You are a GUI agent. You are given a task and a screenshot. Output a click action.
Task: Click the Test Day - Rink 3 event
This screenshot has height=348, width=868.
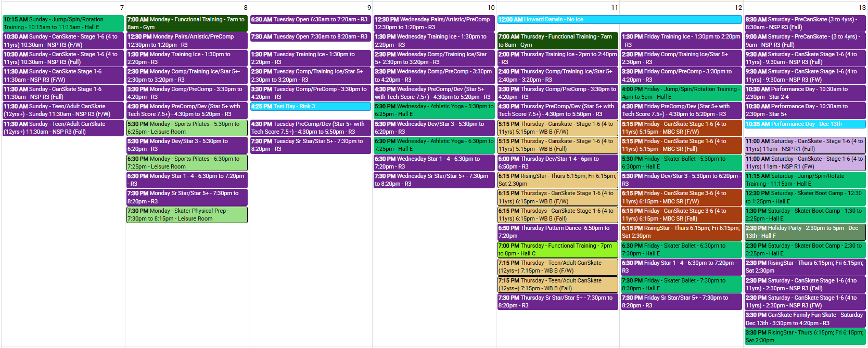[310, 107]
